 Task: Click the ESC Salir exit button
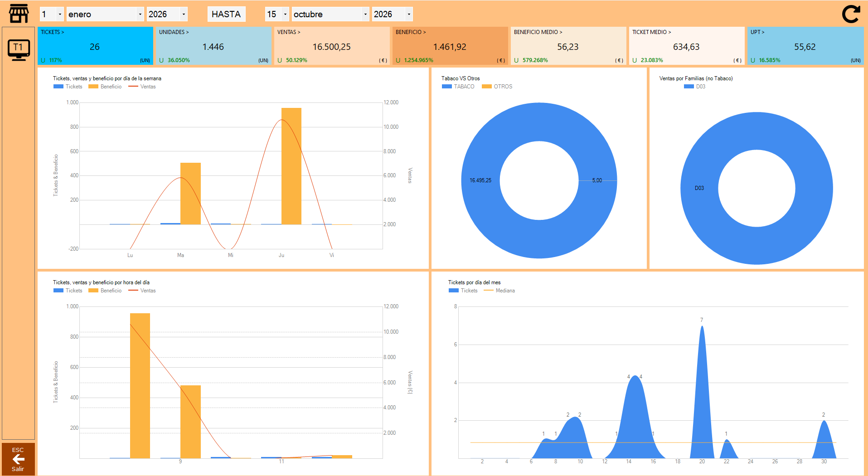point(18,459)
